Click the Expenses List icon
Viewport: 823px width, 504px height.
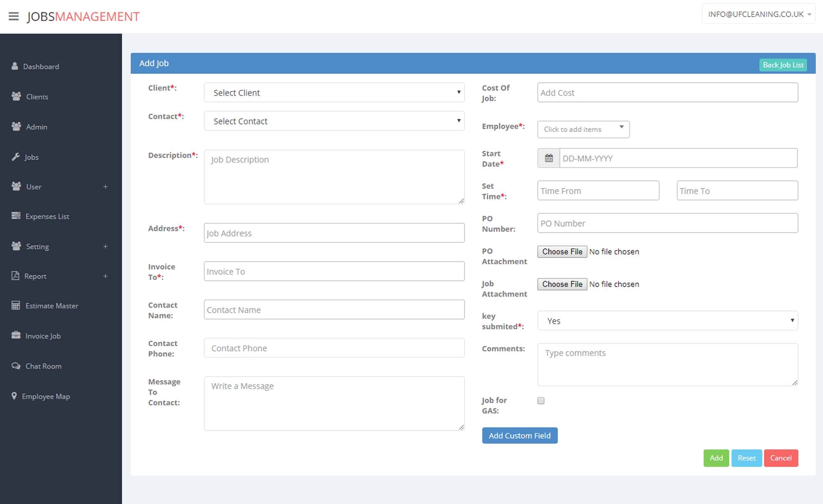(16, 216)
